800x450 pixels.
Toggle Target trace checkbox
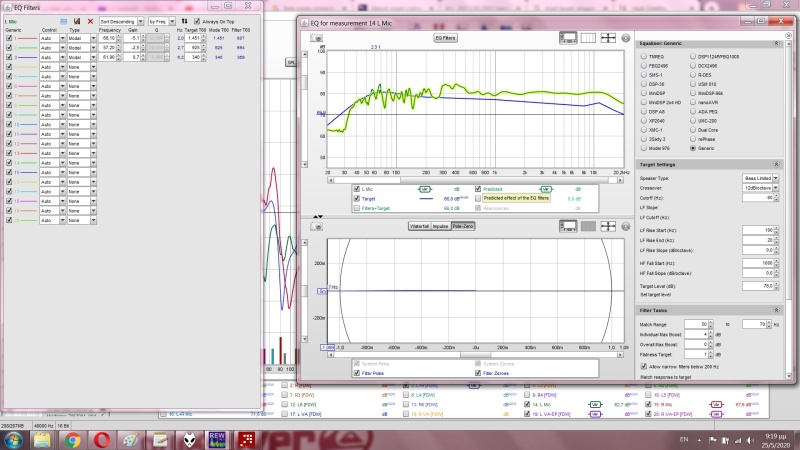tap(357, 199)
